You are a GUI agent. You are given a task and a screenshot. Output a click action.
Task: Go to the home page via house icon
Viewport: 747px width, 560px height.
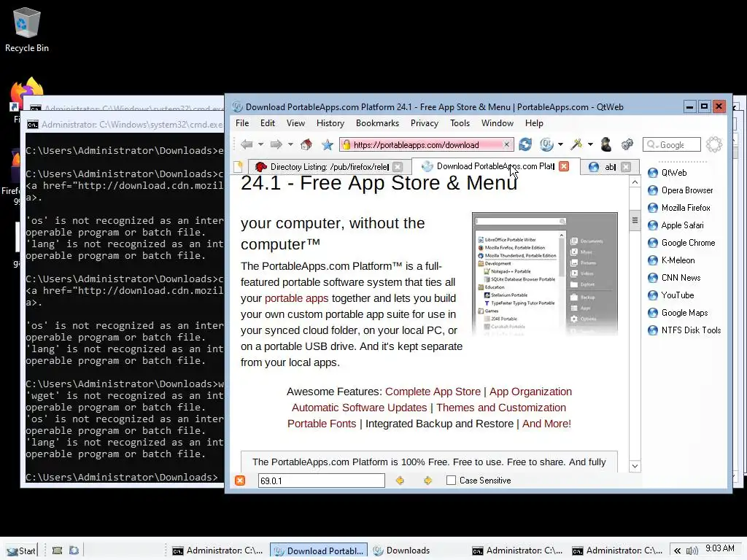(306, 144)
